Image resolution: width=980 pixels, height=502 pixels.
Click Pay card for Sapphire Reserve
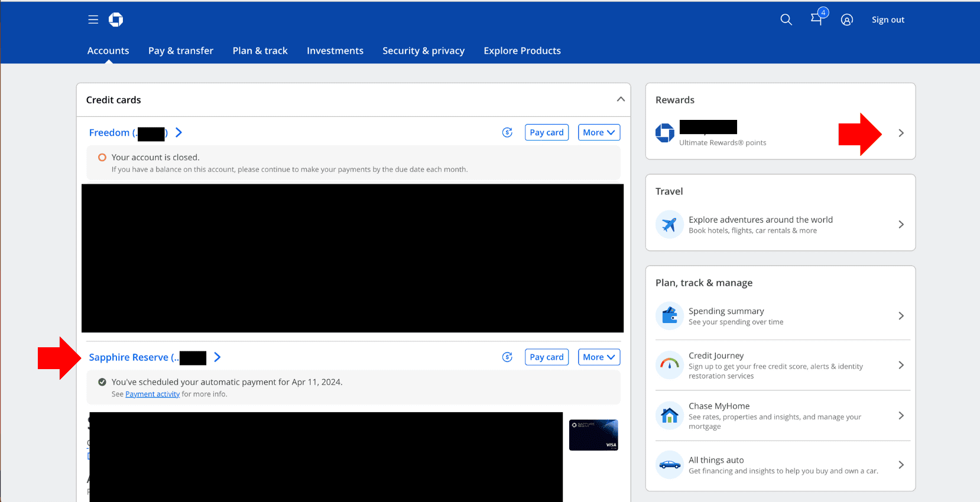coord(547,357)
